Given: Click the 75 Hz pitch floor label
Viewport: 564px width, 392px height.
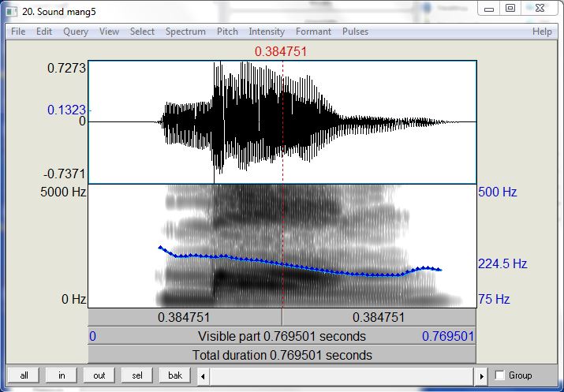Looking at the screenshot, I should point(494,299).
